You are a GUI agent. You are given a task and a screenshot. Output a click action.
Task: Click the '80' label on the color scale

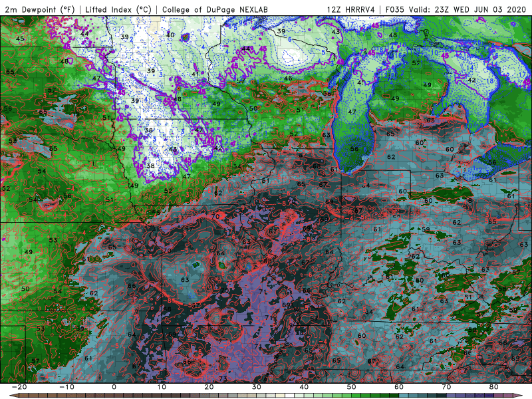[x=494, y=387]
